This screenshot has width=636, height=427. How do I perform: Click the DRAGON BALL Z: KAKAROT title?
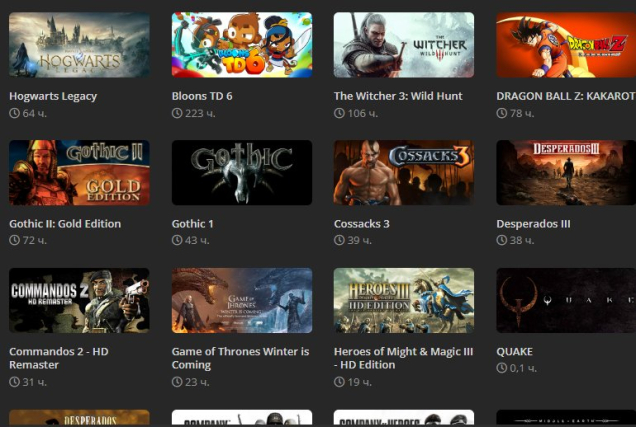coord(566,96)
